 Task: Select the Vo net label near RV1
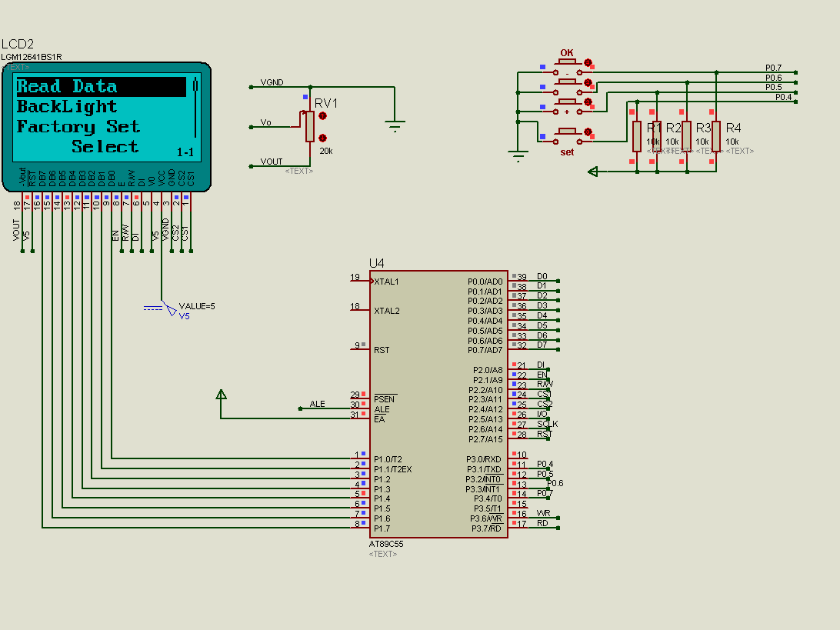tap(265, 122)
